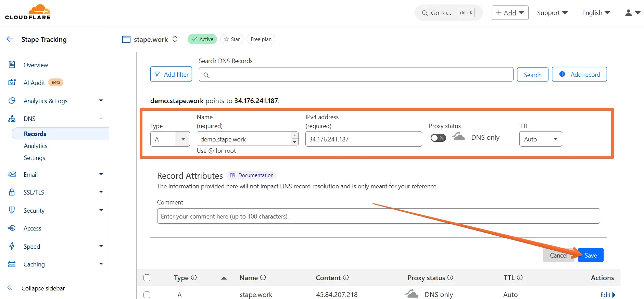Open the domain switcher next to stape.work
This screenshot has height=299, width=644.
[175, 39]
